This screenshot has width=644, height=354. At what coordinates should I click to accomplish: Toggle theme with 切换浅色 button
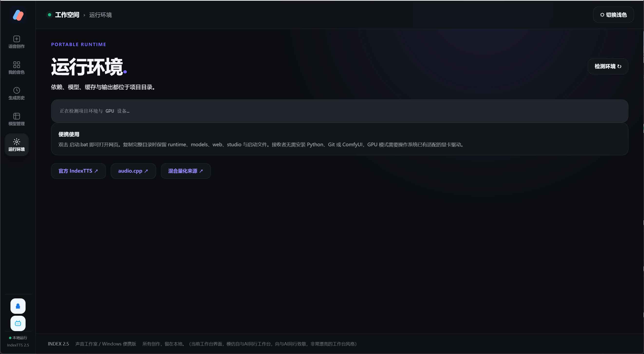(x=613, y=15)
